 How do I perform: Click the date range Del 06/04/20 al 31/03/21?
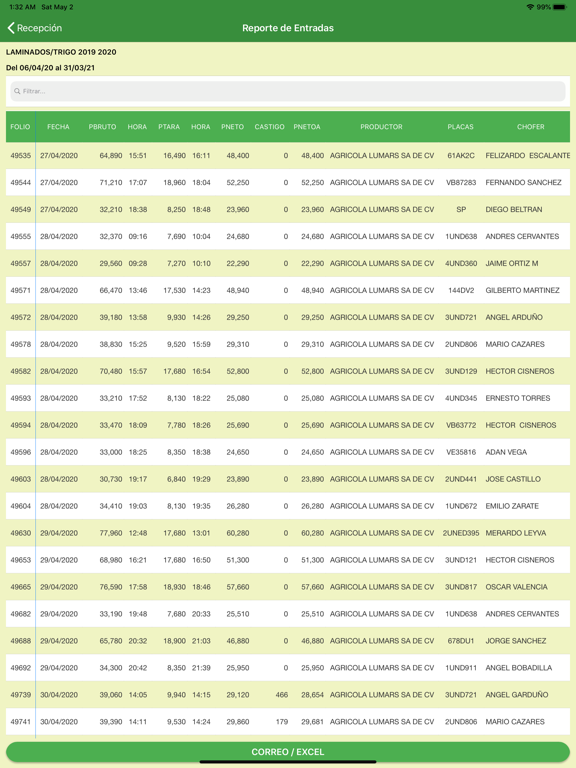pos(50,68)
